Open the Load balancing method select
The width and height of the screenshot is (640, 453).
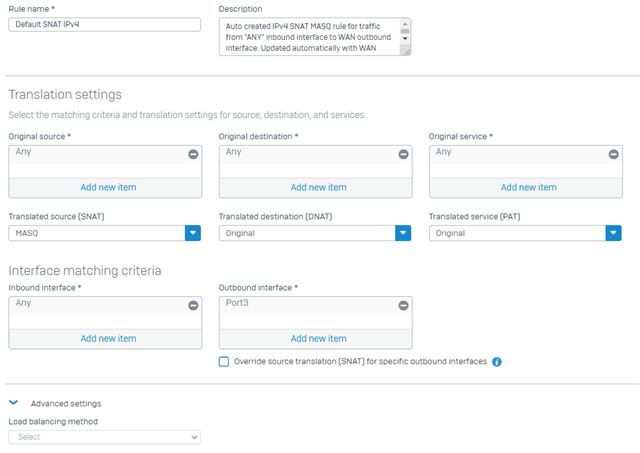click(x=104, y=437)
